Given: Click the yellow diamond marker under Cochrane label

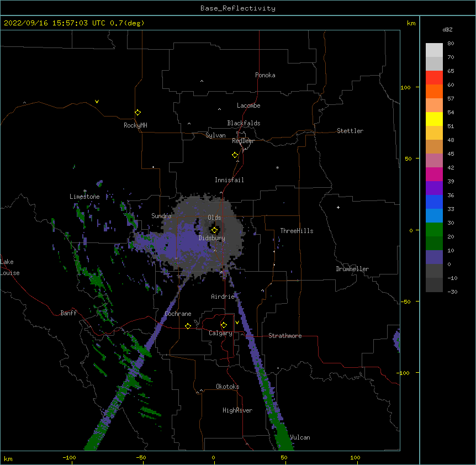Looking at the screenshot, I should point(188,326).
